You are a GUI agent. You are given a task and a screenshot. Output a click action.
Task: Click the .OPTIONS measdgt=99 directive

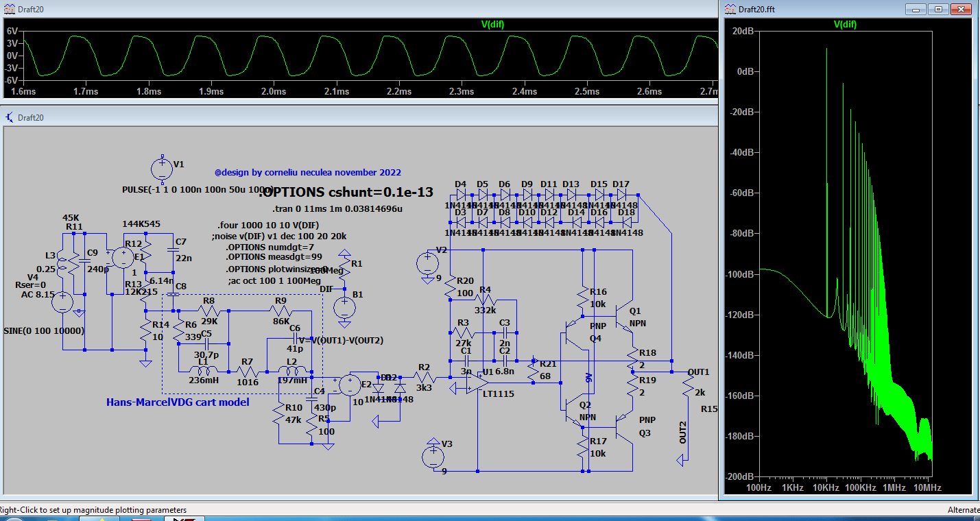(x=274, y=257)
